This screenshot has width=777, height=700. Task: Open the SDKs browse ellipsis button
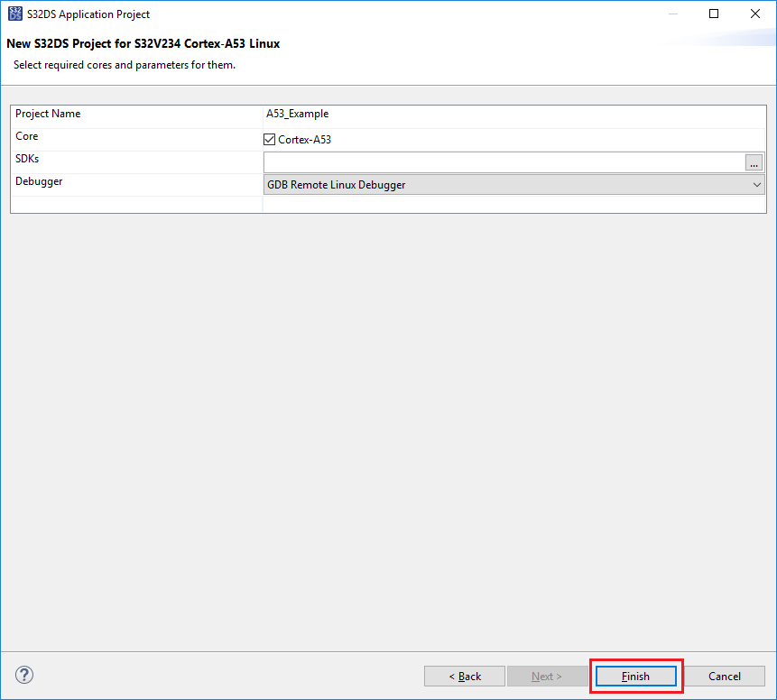coord(754,162)
